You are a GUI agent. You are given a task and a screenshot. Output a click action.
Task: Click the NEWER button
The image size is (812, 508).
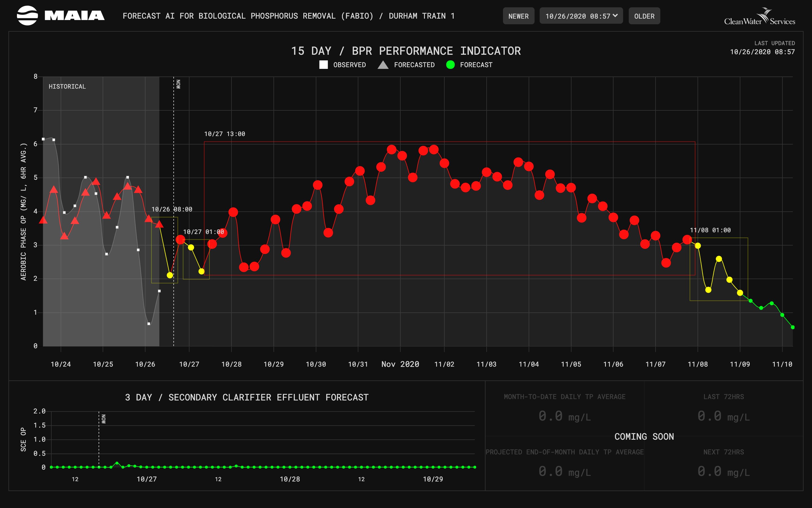(x=518, y=16)
